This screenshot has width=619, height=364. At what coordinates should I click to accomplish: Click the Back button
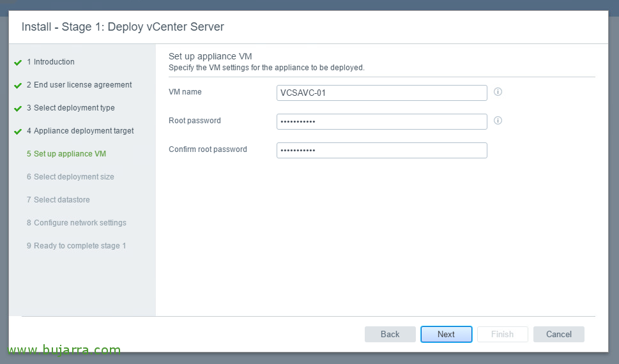coord(390,334)
